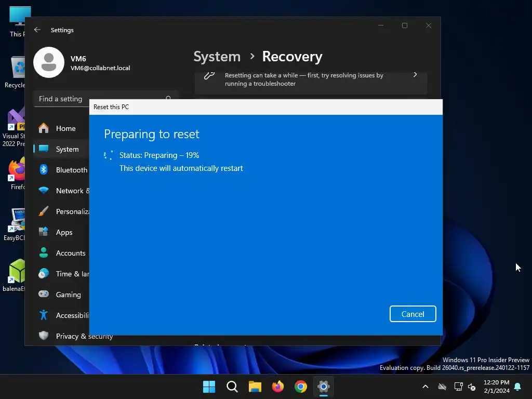Open Visual Studio 2022 Preview shortcut
The width and height of the screenshot is (532, 399).
click(14, 128)
